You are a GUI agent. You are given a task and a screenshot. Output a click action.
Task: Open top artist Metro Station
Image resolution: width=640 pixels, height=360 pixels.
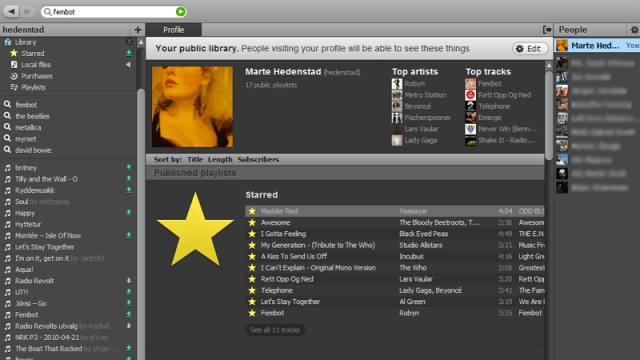coord(425,95)
